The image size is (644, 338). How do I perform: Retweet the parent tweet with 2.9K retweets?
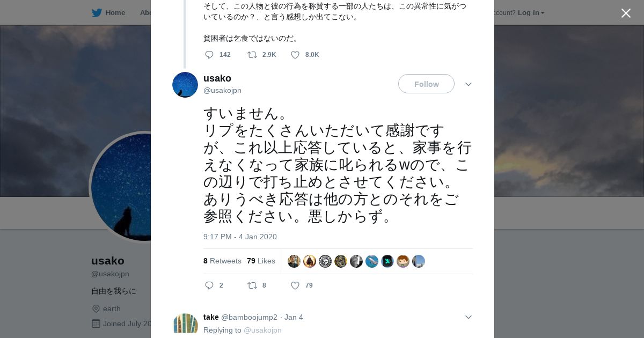252,55
